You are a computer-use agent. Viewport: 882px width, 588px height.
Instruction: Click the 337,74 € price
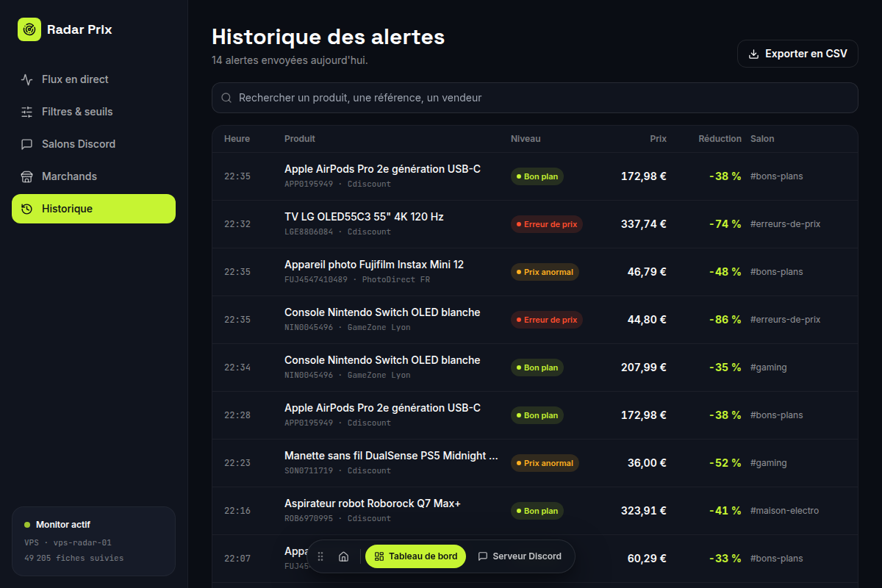click(644, 224)
